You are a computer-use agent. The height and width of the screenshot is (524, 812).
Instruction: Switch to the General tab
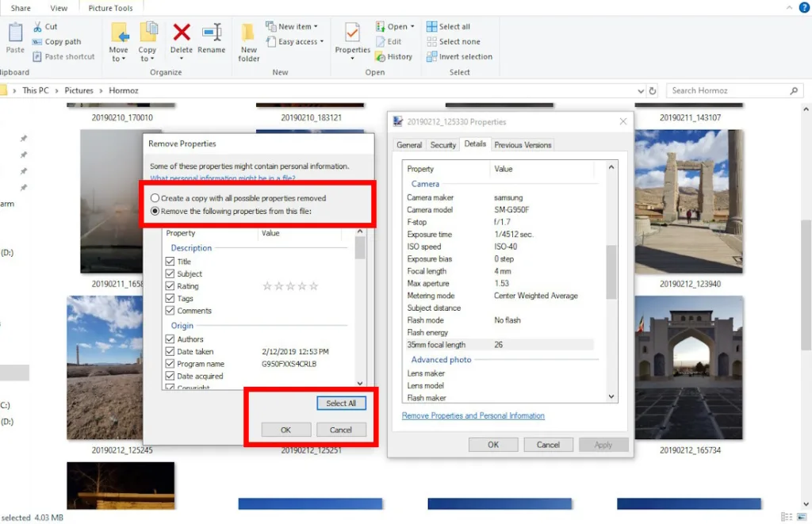pyautogui.click(x=409, y=145)
